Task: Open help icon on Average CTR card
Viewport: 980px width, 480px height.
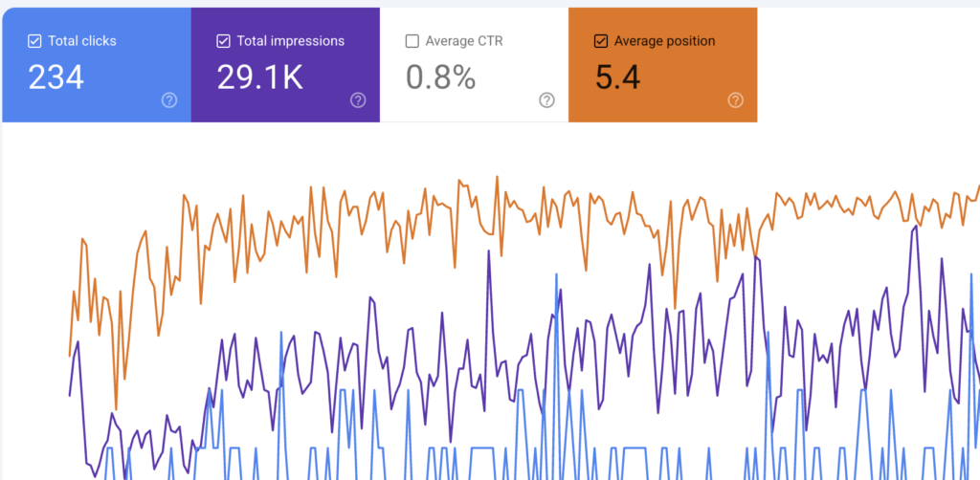Action: pyautogui.click(x=546, y=99)
